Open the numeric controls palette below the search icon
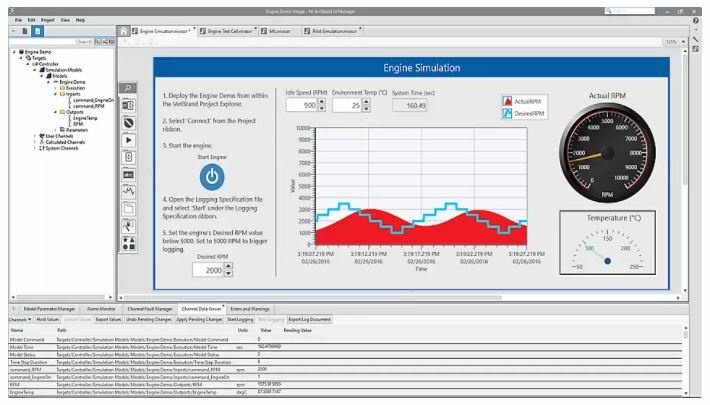 coord(128,106)
